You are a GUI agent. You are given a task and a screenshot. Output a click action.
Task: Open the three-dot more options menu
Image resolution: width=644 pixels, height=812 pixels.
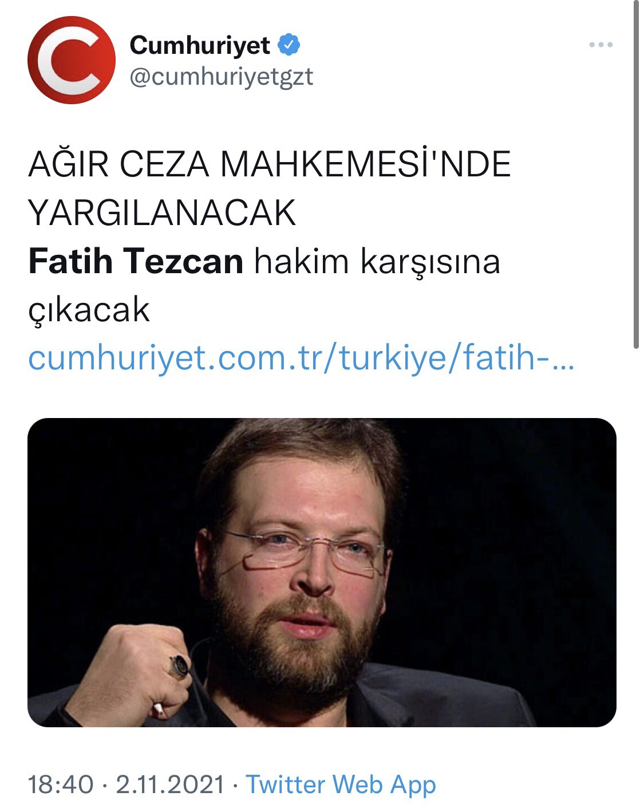tap(600, 45)
